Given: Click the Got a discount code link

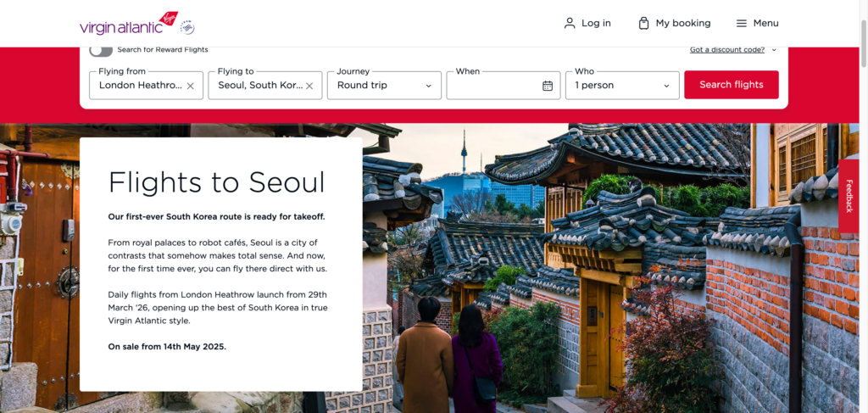Looking at the screenshot, I should [x=726, y=50].
